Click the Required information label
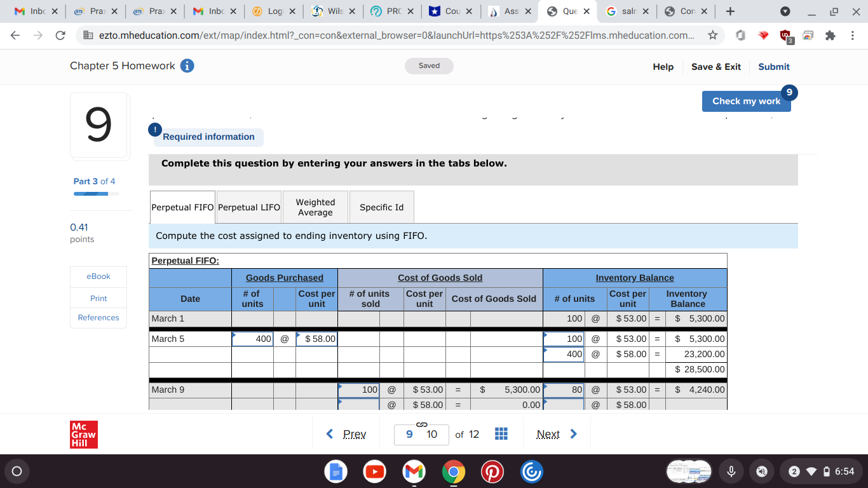The image size is (868, 488). pyautogui.click(x=208, y=137)
